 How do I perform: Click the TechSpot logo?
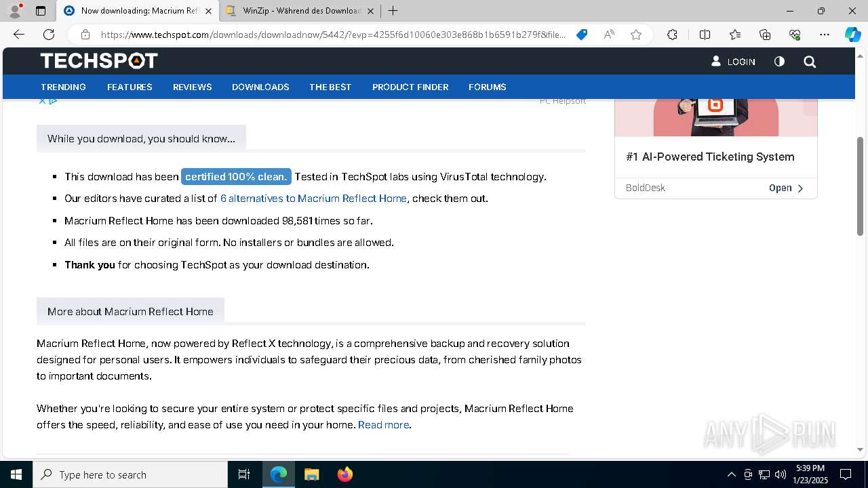point(99,61)
